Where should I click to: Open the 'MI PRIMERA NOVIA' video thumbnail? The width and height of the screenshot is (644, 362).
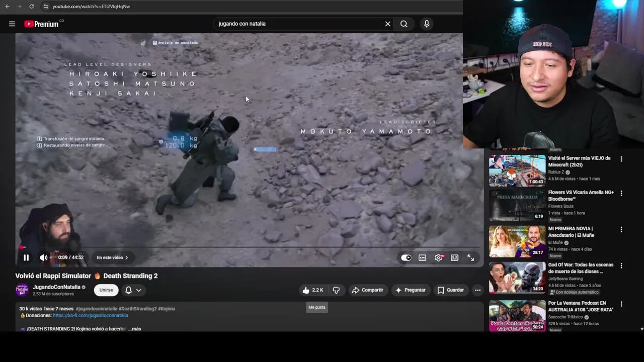[517, 241]
